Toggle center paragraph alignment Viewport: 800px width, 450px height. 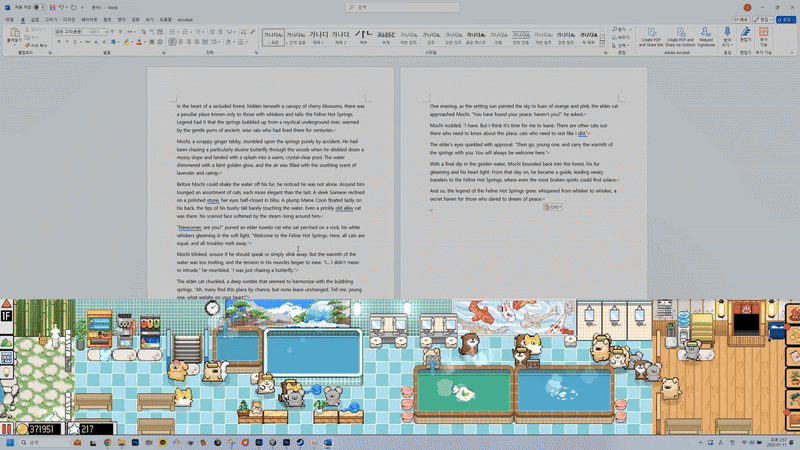click(x=181, y=42)
